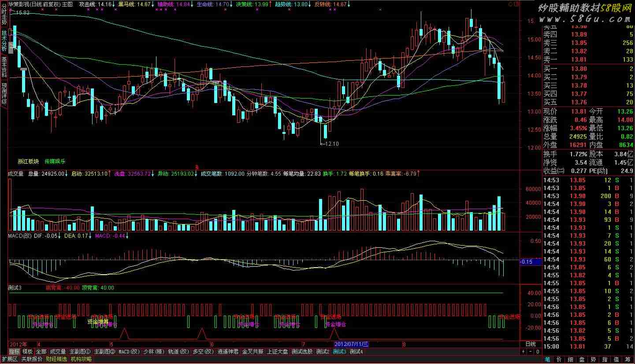Click the plus zoom button beside 日线
This screenshot has width=635, height=364.
tap(524, 352)
